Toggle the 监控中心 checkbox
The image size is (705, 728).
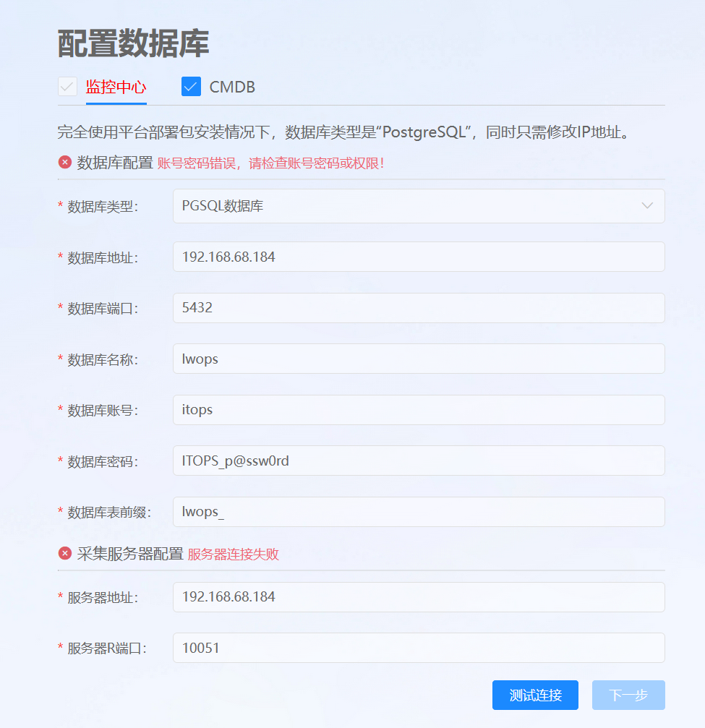click(67, 87)
